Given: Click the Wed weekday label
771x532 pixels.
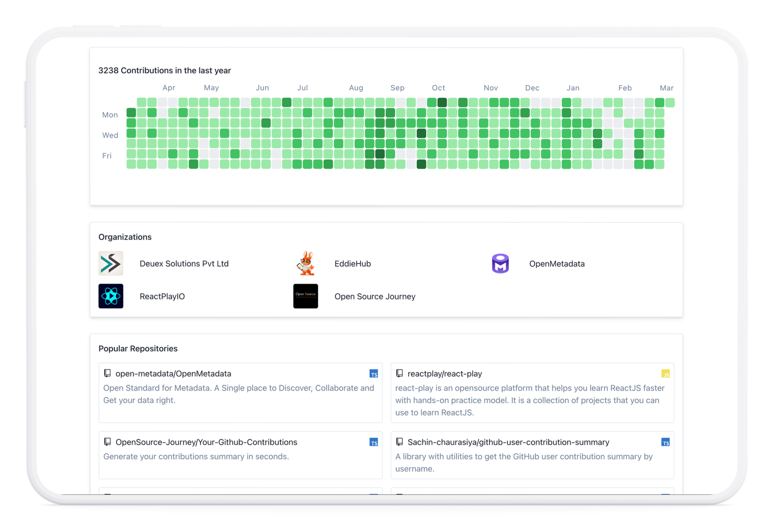Looking at the screenshot, I should pos(110,135).
